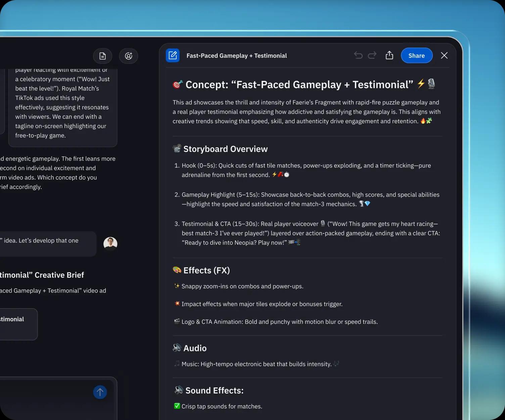Click the Share button
This screenshot has width=505, height=420.
pyautogui.click(x=416, y=56)
